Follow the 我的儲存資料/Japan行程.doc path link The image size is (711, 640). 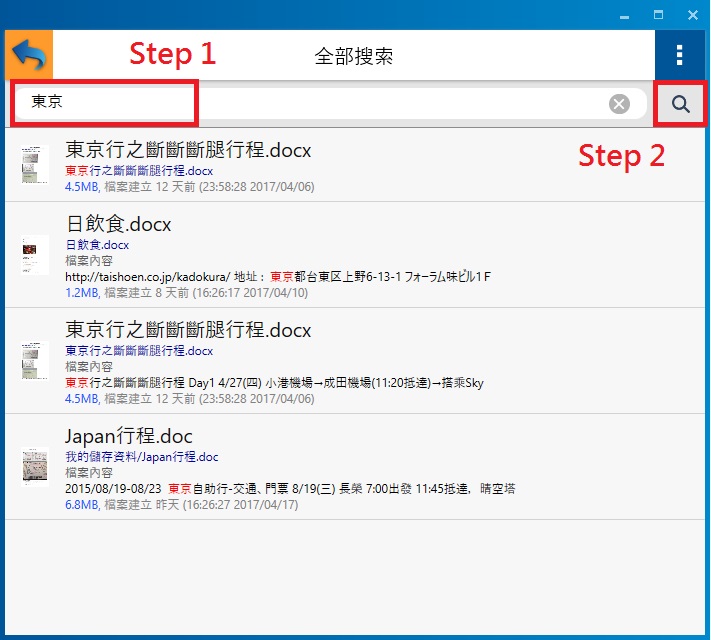click(142, 457)
